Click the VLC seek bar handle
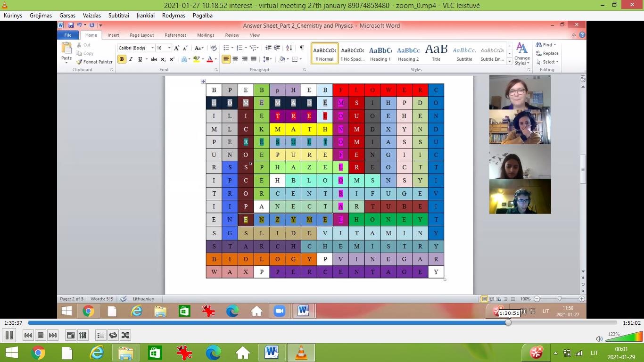The image size is (644, 362). (508, 323)
